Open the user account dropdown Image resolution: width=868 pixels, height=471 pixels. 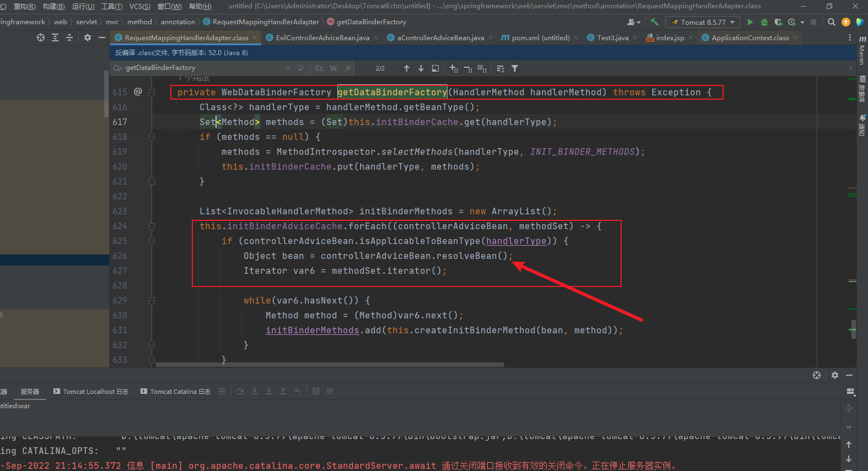(634, 22)
